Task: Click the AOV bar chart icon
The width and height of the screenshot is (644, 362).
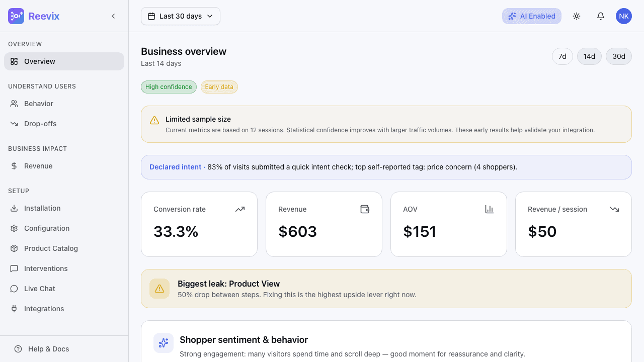Action: [x=489, y=209]
